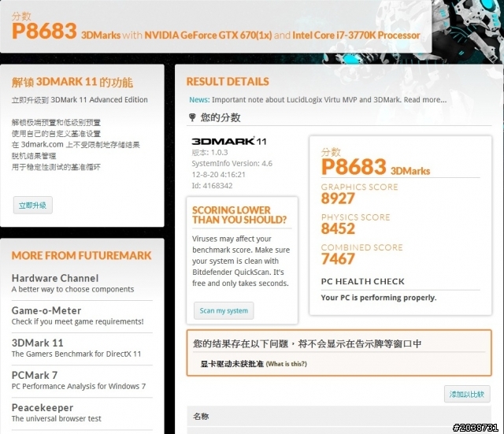Click the 显卡驱动未获批准 warning text
Image resolution: width=504 pixels, height=434 pixels.
232,364
